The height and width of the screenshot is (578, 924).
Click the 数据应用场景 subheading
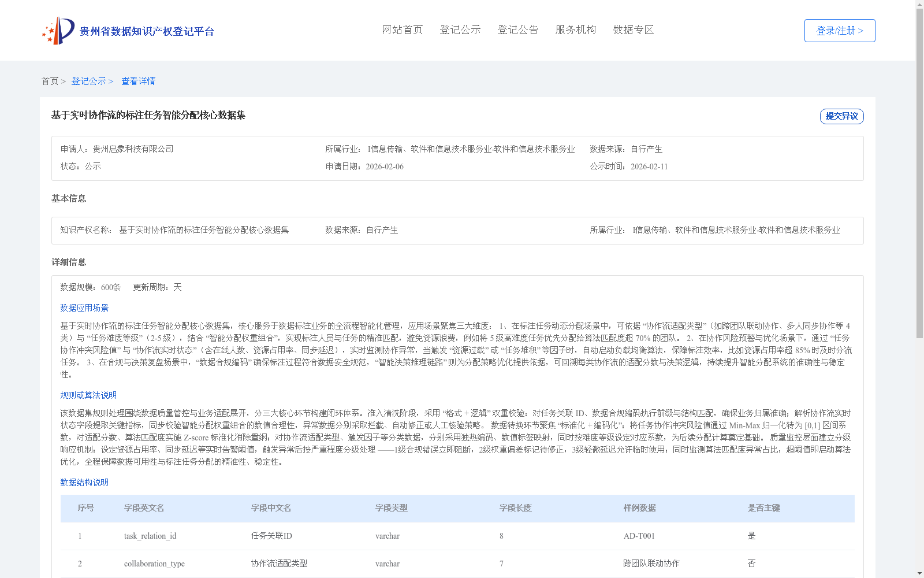point(84,308)
